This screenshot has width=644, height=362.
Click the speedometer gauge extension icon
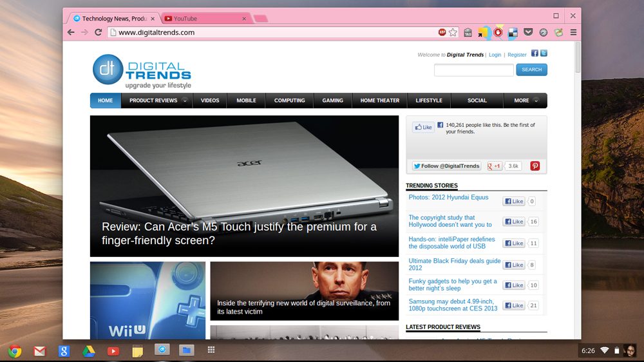tap(544, 32)
